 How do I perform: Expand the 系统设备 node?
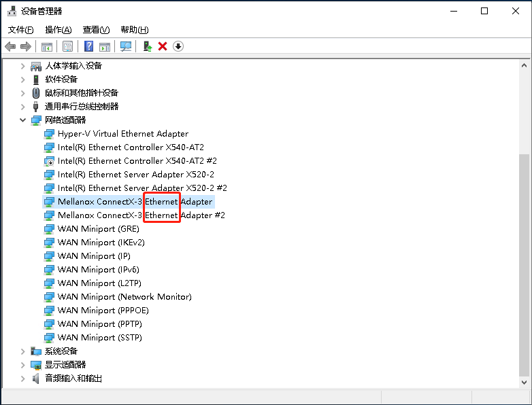point(22,351)
